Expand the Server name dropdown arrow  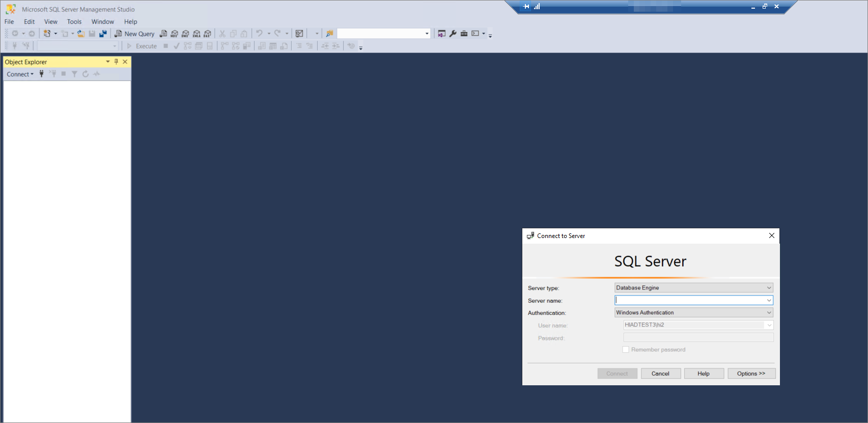pyautogui.click(x=769, y=300)
